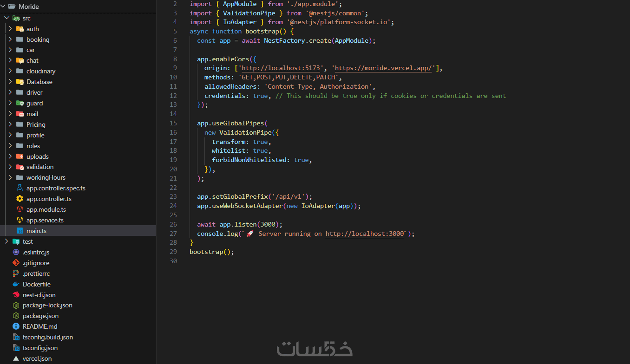The width and height of the screenshot is (630, 364).
Task: Click the red folder icon for validation
Action: click(x=20, y=167)
